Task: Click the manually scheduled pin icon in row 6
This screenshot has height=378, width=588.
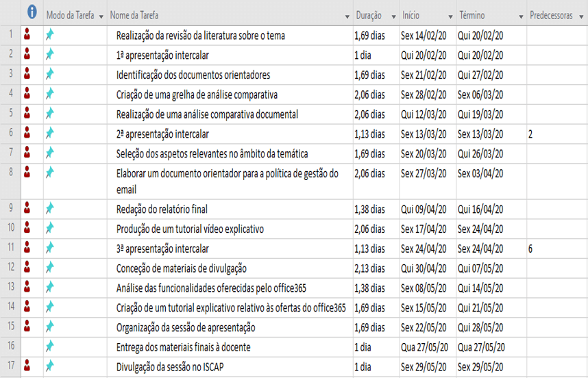Action: click(x=49, y=134)
